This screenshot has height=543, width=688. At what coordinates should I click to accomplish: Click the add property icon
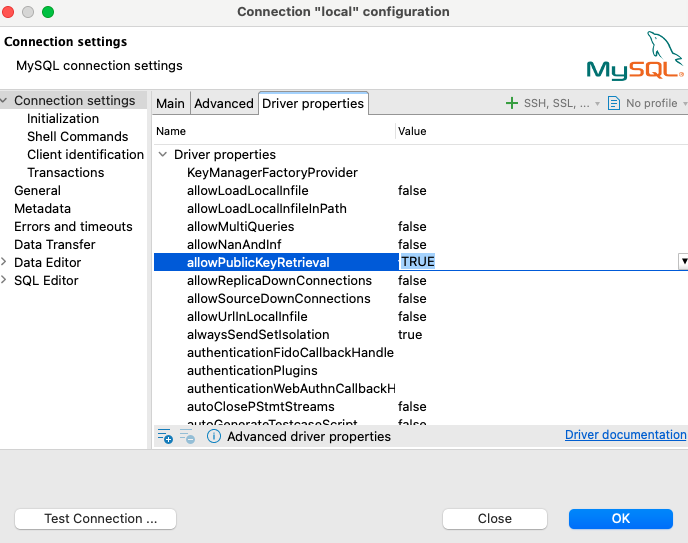pos(165,436)
